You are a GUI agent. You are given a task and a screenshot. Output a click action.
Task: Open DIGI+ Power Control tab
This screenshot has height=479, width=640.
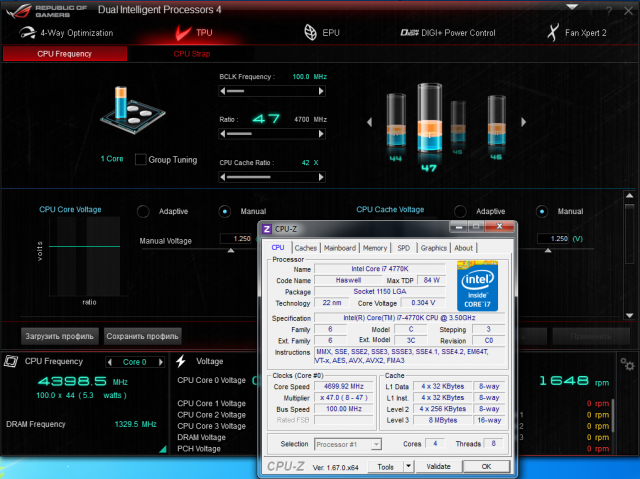point(448,33)
